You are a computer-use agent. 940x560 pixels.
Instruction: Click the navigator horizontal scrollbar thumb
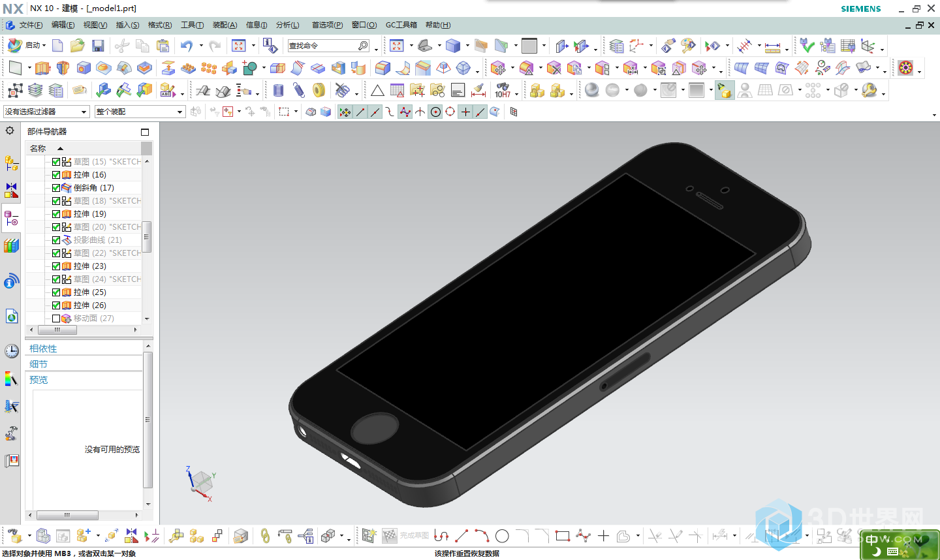click(57, 330)
